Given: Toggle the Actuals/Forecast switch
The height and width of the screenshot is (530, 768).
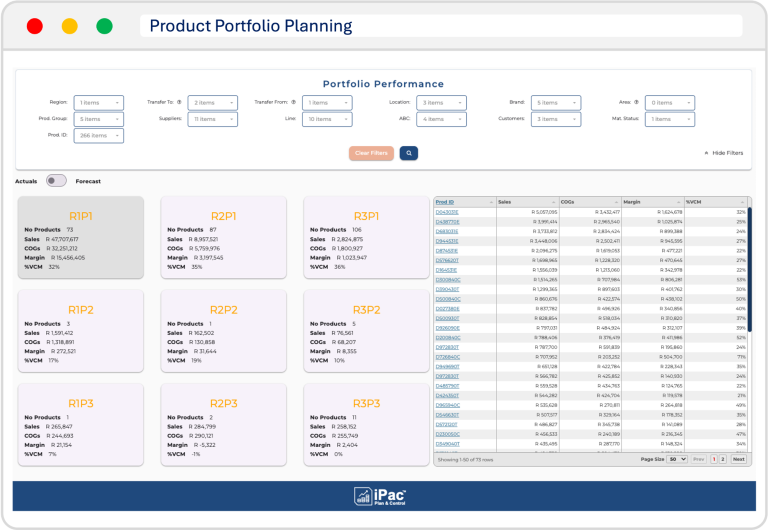Looking at the screenshot, I should [56, 181].
